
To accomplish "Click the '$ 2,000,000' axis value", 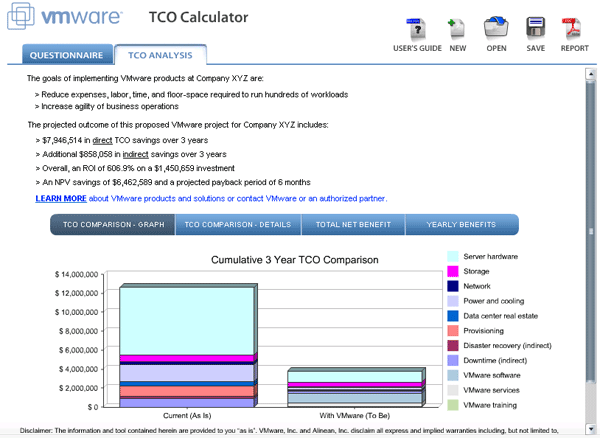I will click(78, 388).
